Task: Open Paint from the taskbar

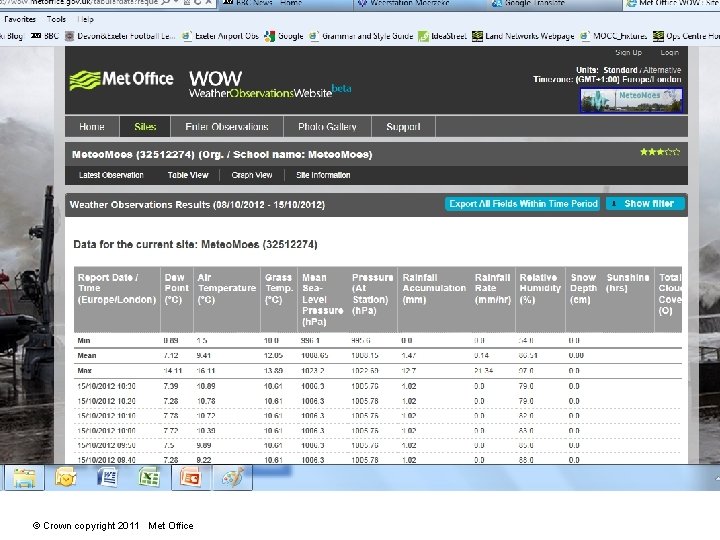Action: coord(233,478)
